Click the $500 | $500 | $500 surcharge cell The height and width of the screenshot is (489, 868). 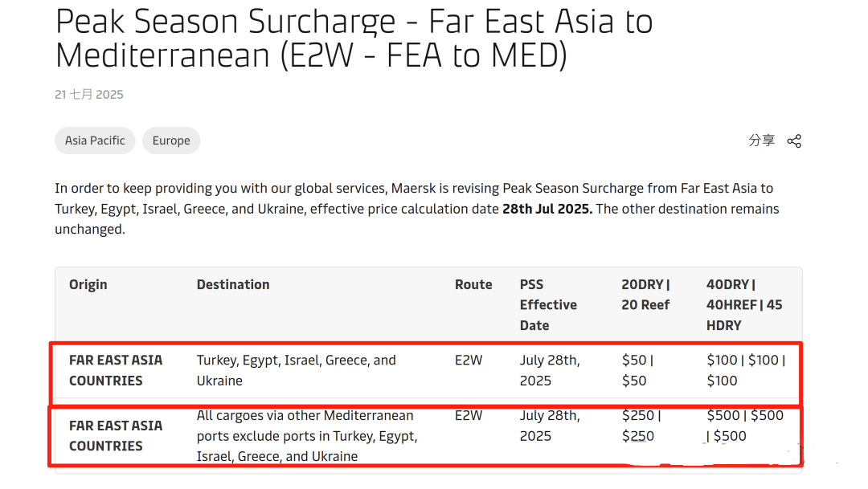[x=744, y=426]
